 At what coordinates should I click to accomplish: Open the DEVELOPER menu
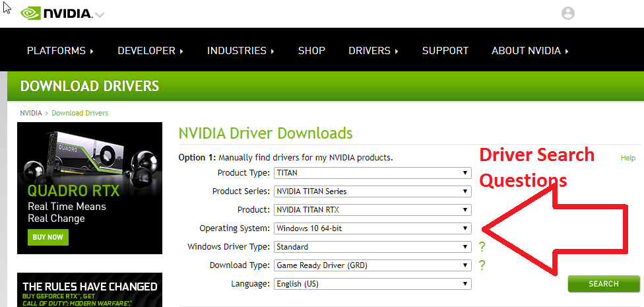(x=150, y=51)
